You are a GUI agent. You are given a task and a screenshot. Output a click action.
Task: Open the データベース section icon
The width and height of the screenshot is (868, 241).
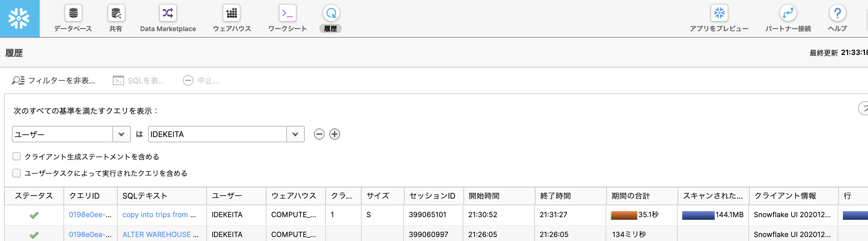(x=73, y=13)
